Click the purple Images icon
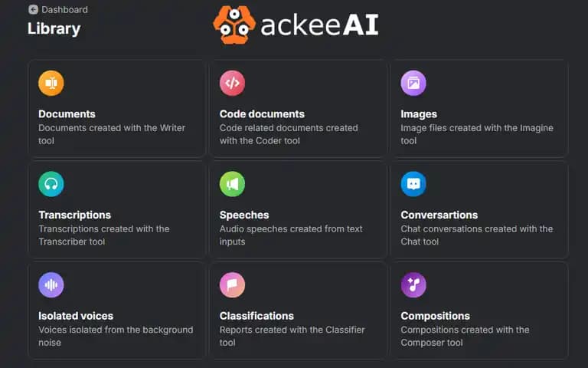Image resolution: width=588 pixels, height=368 pixels. tap(413, 83)
